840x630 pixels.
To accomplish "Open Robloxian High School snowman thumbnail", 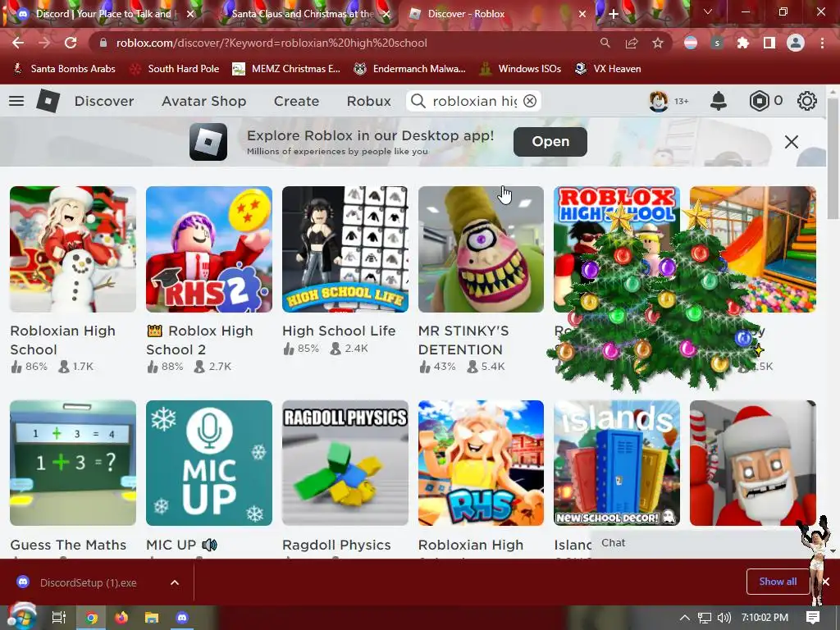I will click(73, 249).
